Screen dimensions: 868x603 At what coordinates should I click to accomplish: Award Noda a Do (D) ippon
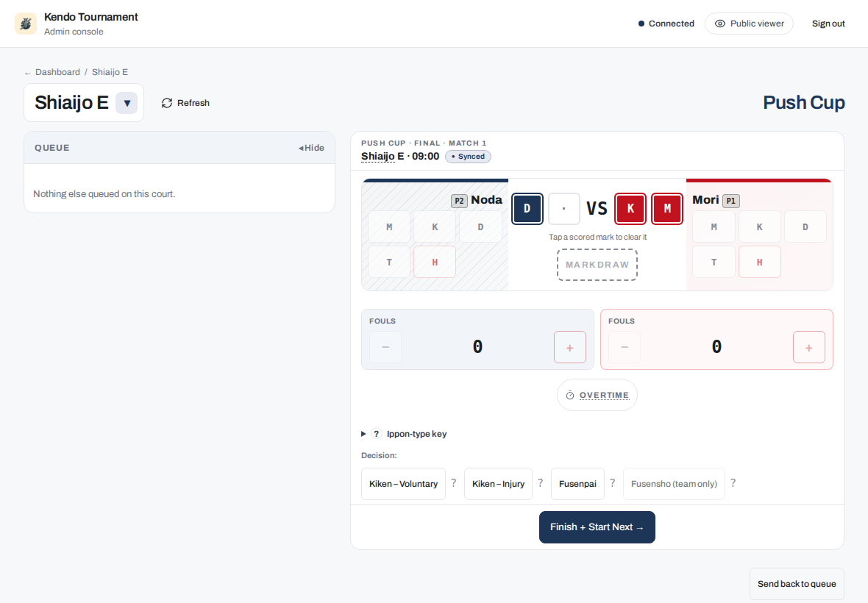pos(480,226)
